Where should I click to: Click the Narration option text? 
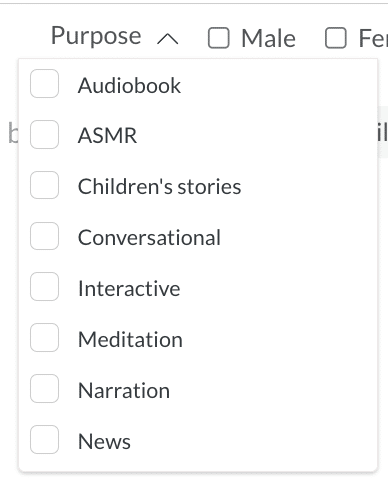click(124, 390)
